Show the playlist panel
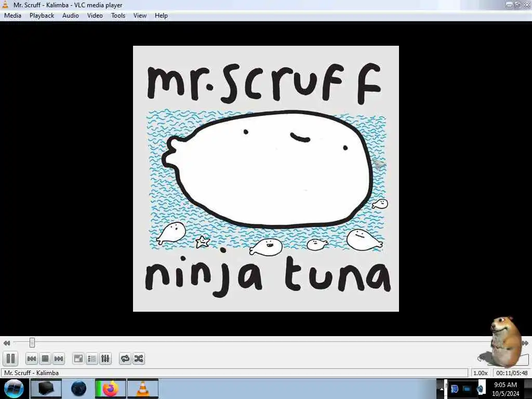 [x=91, y=358]
